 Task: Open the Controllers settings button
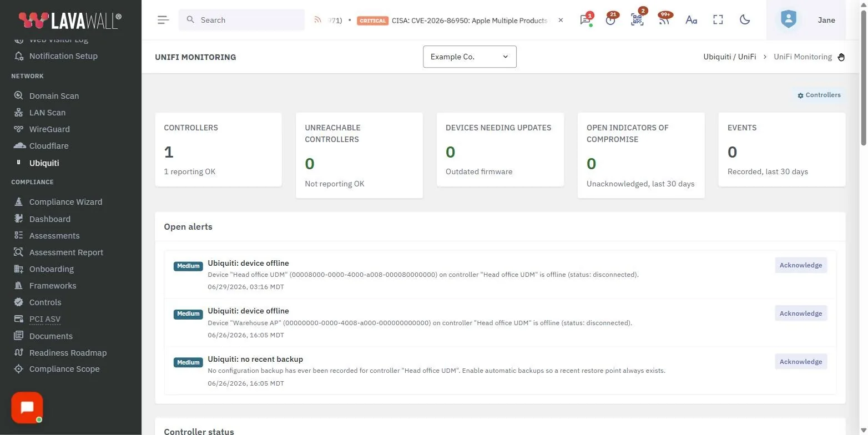819,95
